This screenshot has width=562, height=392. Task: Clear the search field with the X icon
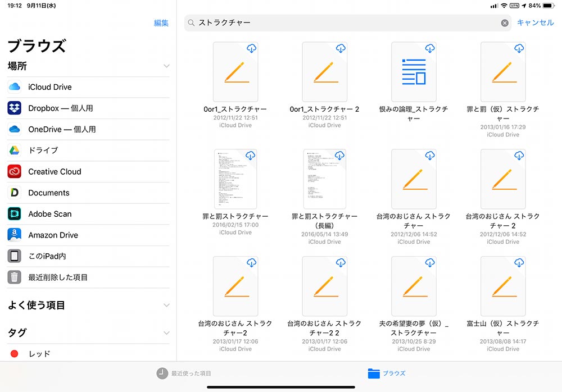505,23
